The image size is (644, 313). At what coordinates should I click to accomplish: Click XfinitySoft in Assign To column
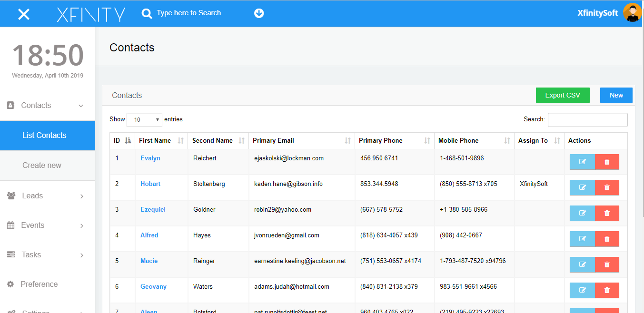click(534, 184)
